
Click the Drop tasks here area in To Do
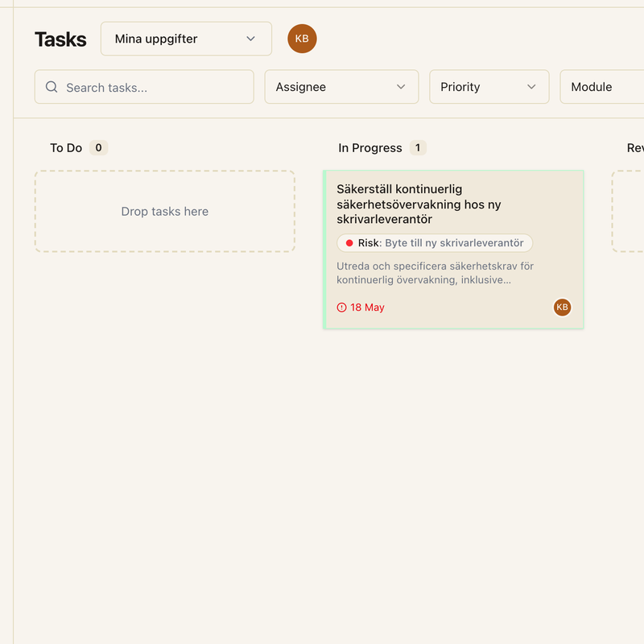[x=165, y=211]
